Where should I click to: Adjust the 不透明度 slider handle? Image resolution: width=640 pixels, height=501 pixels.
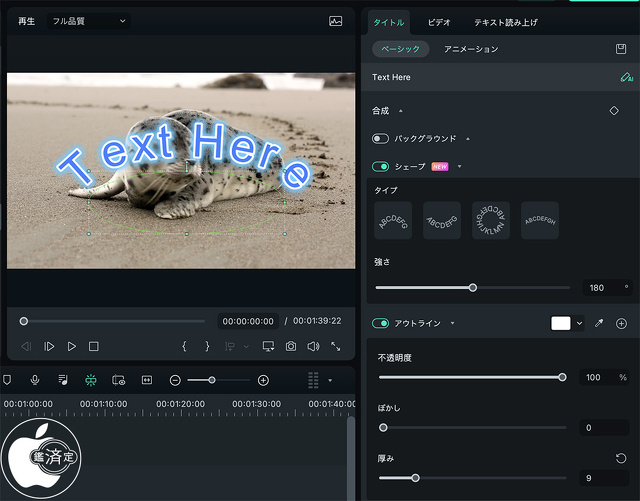point(562,377)
